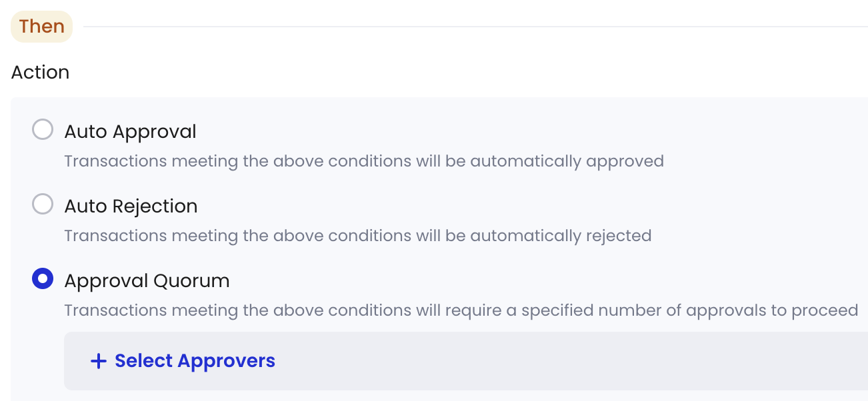Click the plus icon beside Select Approvers
The height and width of the screenshot is (401, 868).
click(x=98, y=361)
